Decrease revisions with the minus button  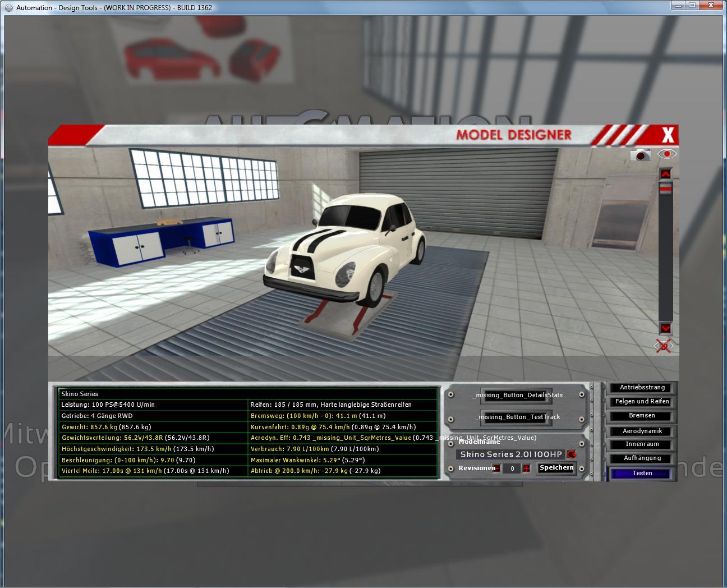(496, 468)
